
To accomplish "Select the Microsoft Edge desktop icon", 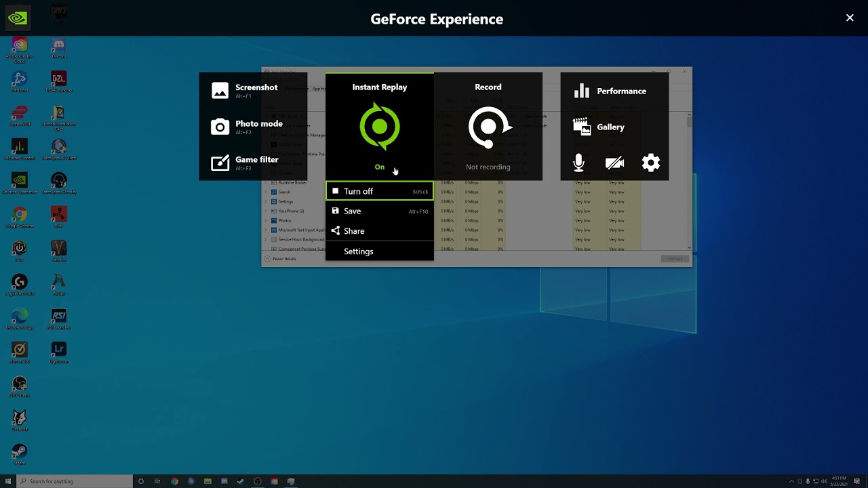I will (x=19, y=319).
